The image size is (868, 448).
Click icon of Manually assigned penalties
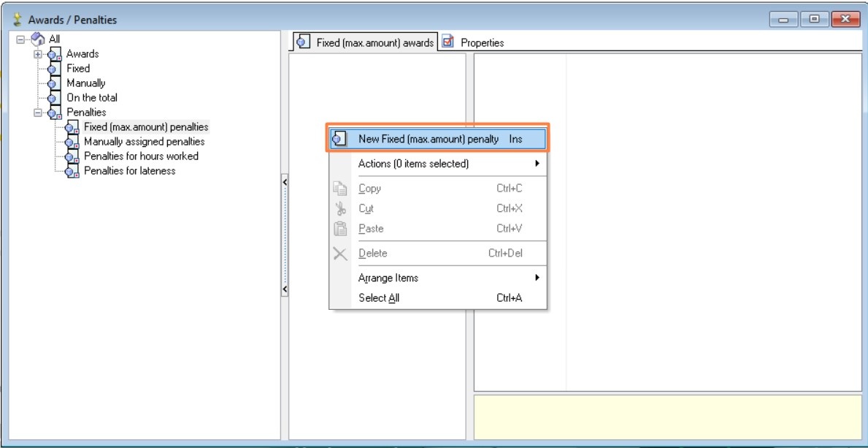point(72,142)
